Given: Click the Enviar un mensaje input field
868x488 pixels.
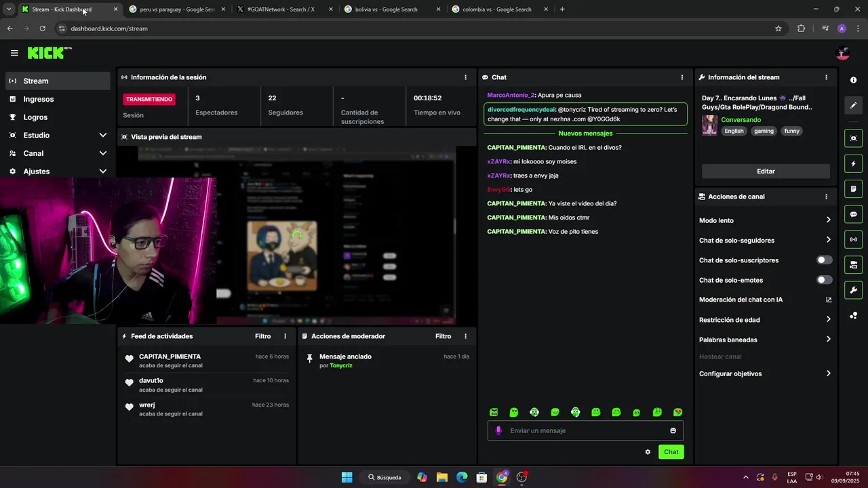Looking at the screenshot, I should (x=585, y=430).
